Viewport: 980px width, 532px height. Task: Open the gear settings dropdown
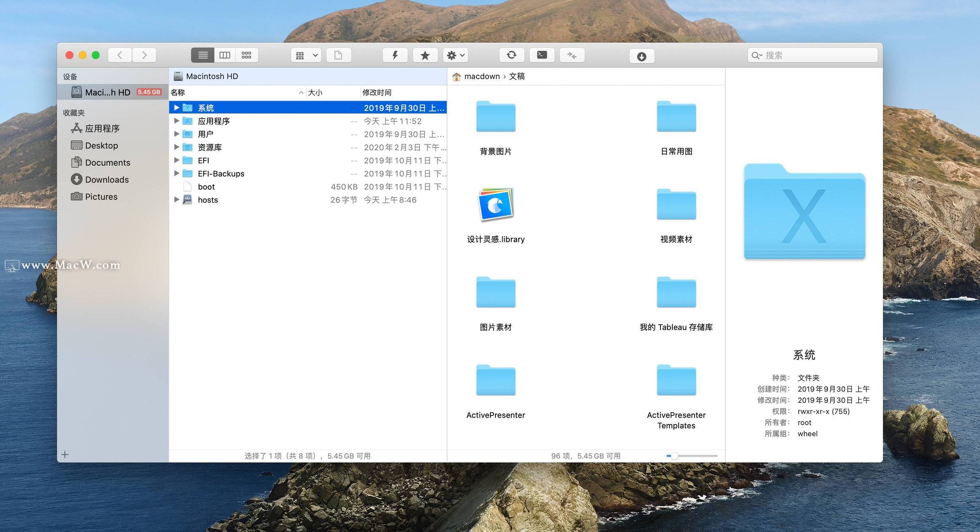tap(456, 55)
